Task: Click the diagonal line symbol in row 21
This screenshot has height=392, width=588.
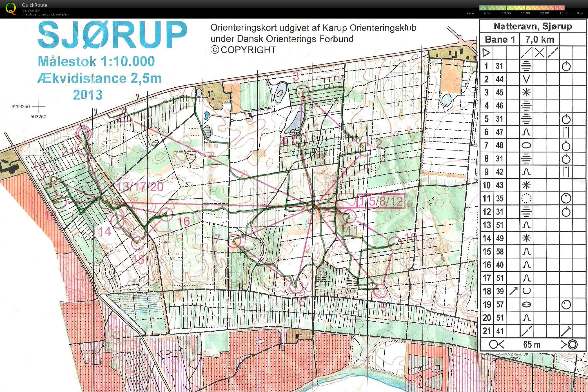Action: click(526, 331)
